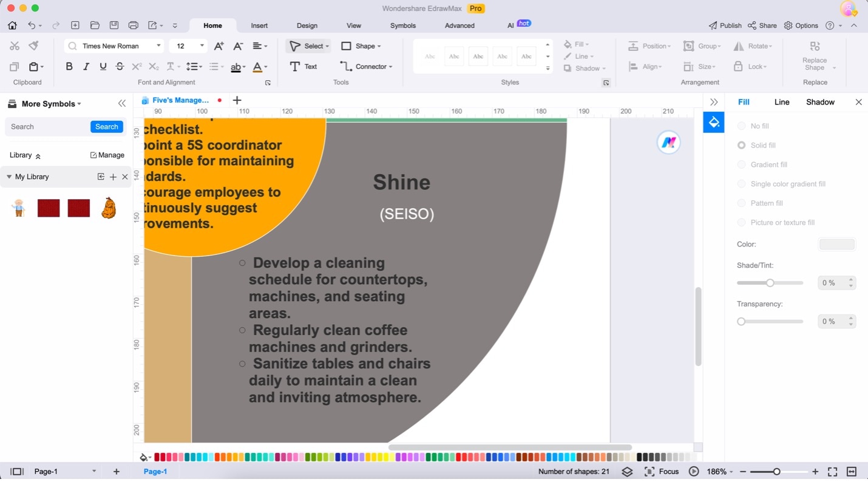This screenshot has height=482, width=868.
Task: Select the orange character symbol in My Library
Action: click(x=109, y=208)
